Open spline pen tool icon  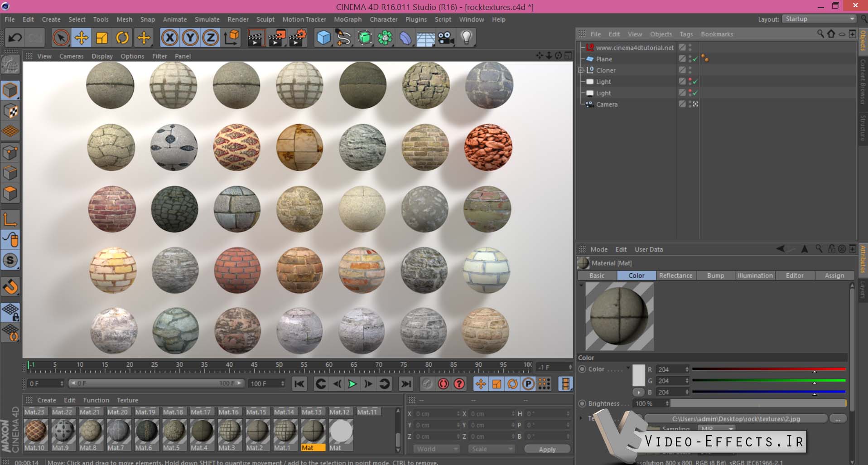point(344,38)
